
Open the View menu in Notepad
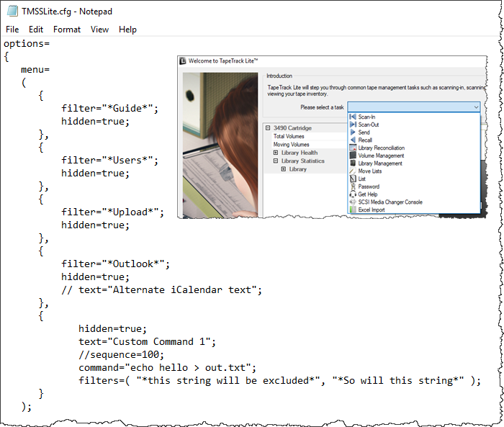[99, 30]
